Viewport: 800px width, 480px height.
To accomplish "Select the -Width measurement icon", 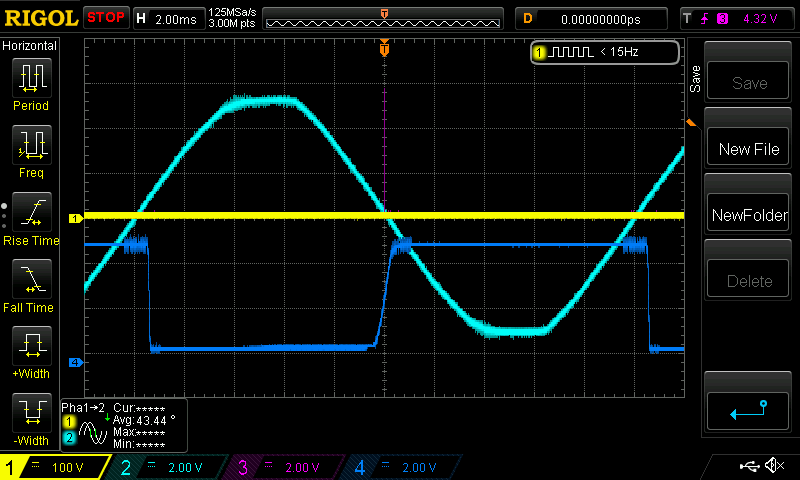I will click(31, 418).
